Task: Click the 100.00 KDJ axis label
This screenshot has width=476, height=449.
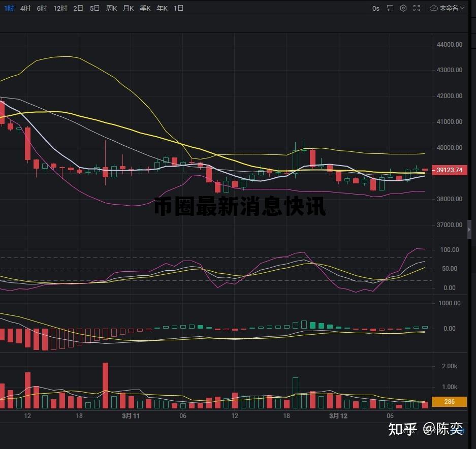Action: [x=450, y=250]
